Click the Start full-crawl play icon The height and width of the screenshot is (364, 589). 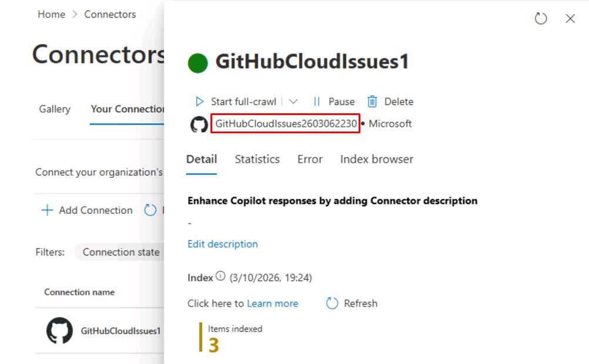click(x=199, y=102)
